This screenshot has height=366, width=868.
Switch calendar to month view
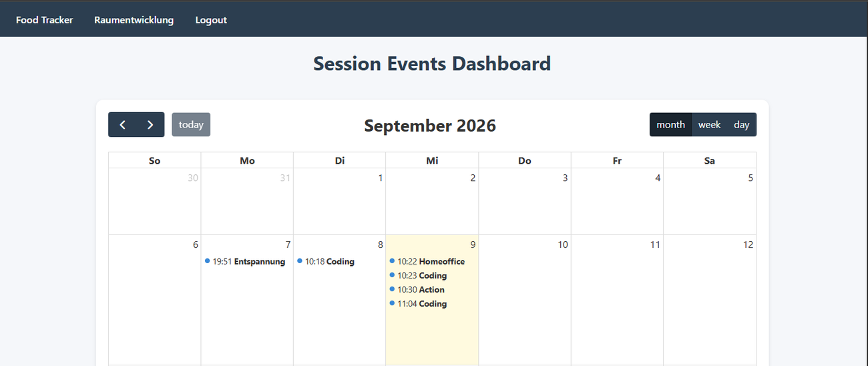tap(670, 125)
